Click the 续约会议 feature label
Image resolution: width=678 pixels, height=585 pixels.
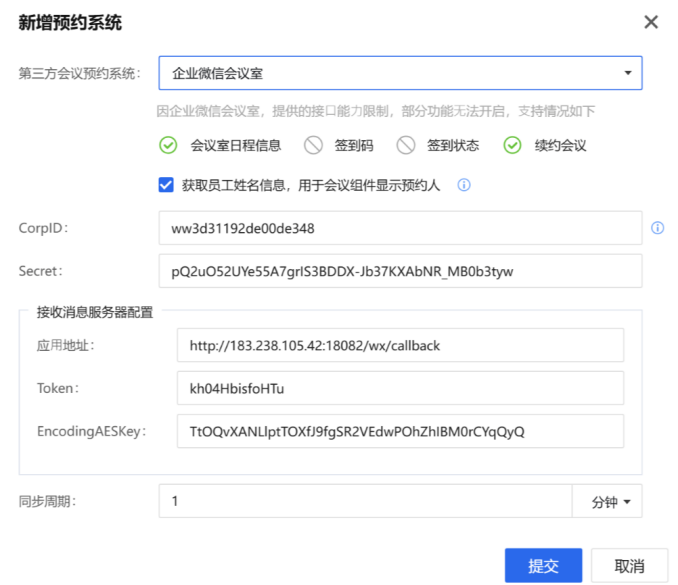[559, 146]
